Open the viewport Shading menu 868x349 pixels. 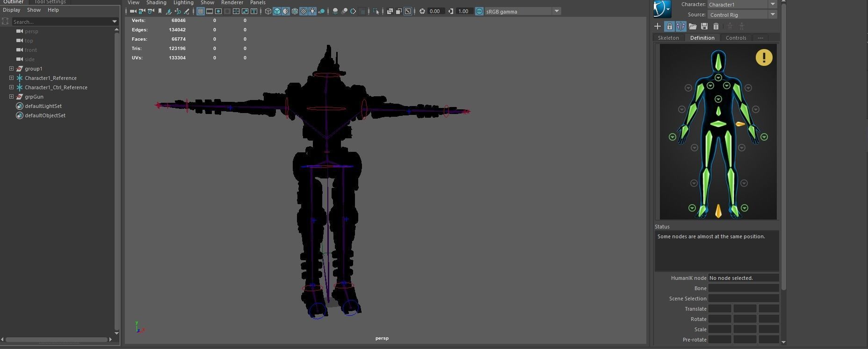[156, 3]
